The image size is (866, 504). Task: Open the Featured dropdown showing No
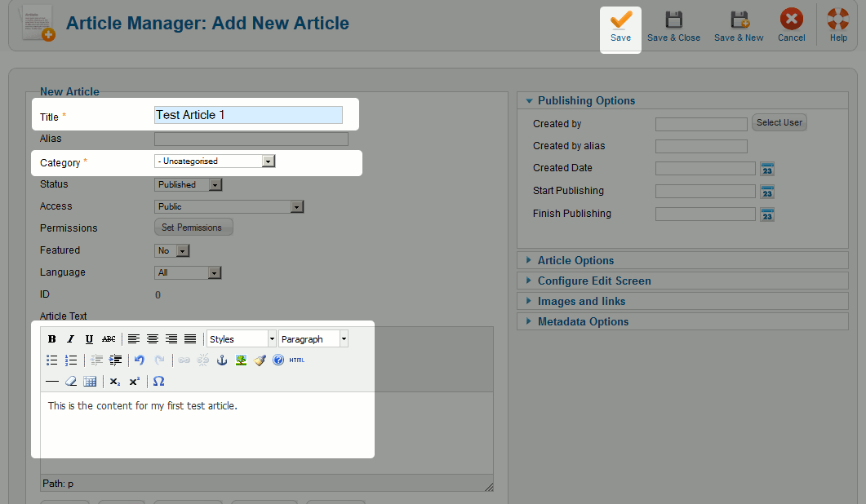coord(172,251)
